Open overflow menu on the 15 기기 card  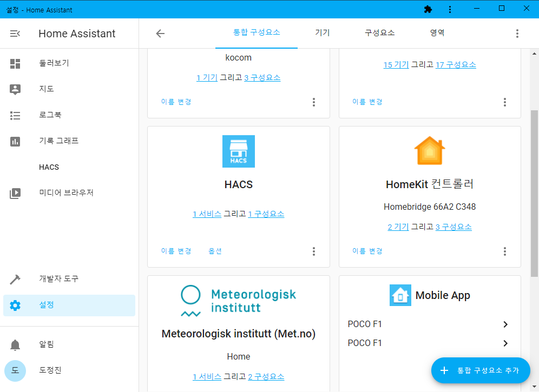point(504,102)
